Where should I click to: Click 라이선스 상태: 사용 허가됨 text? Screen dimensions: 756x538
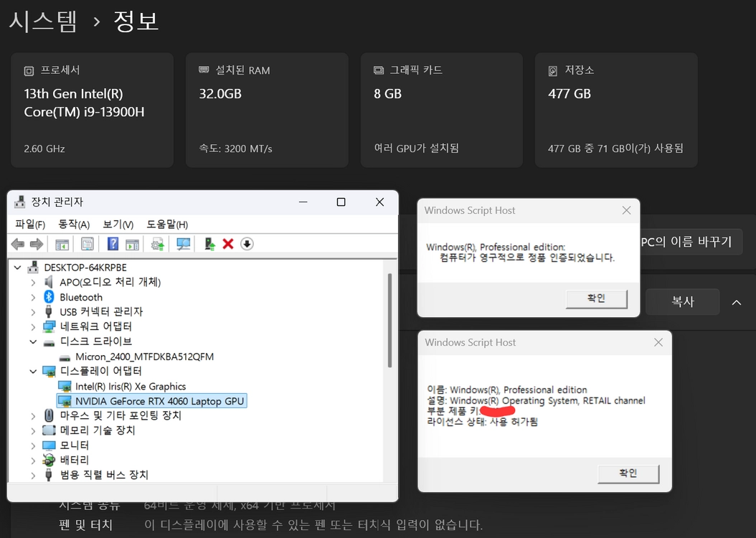pyautogui.click(x=482, y=422)
